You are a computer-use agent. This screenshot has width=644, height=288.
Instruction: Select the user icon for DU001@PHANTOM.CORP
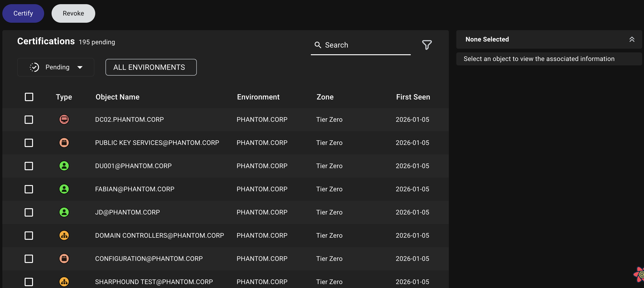click(x=64, y=166)
